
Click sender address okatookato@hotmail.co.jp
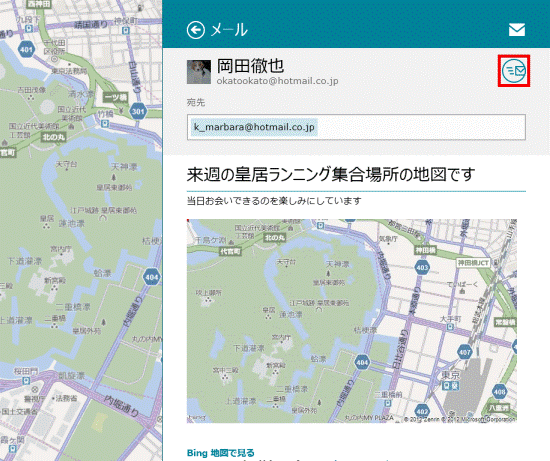(277, 81)
